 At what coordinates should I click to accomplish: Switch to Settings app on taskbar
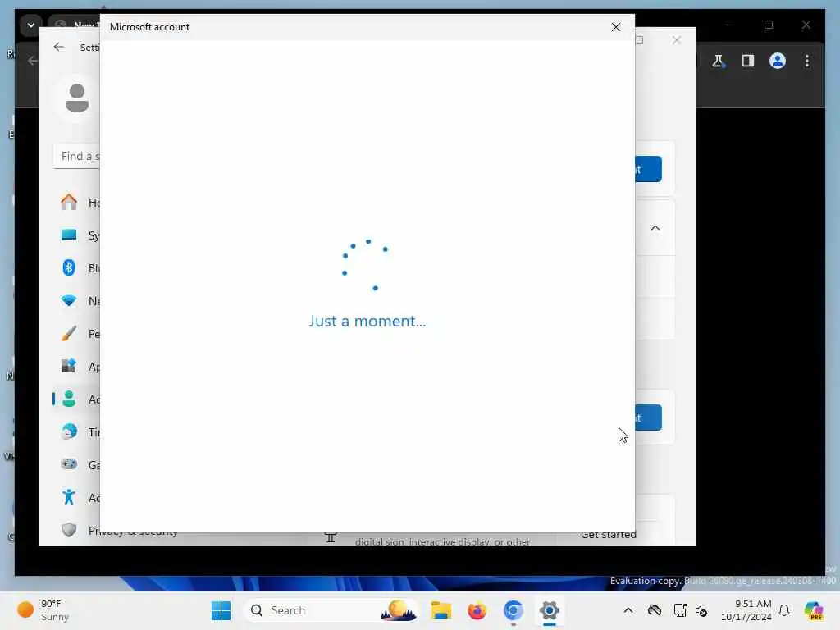coord(549,610)
